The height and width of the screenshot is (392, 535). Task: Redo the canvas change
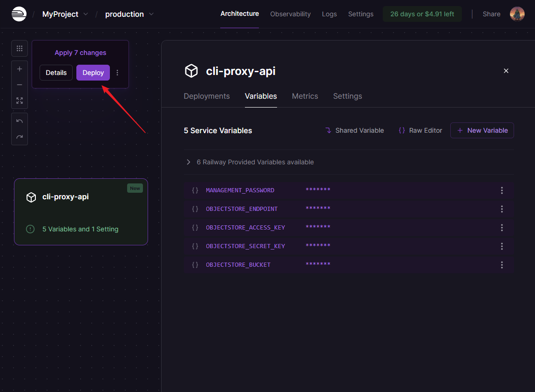click(20, 137)
